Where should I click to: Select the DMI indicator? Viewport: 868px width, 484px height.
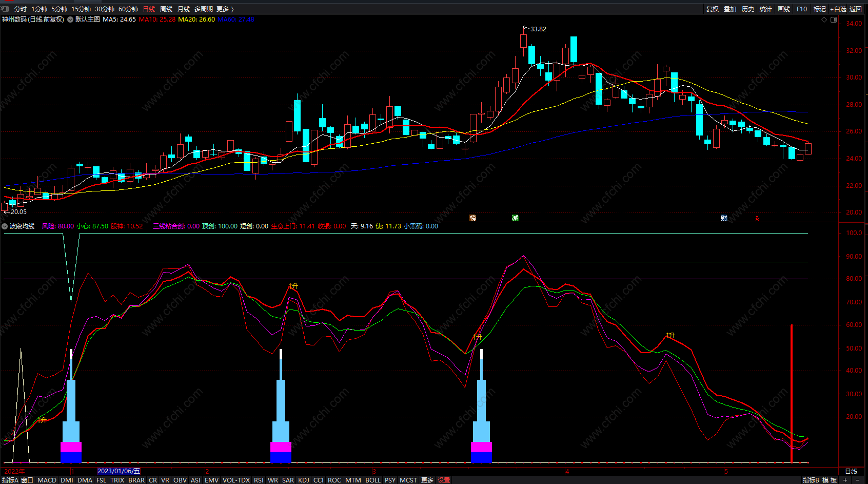(x=67, y=480)
